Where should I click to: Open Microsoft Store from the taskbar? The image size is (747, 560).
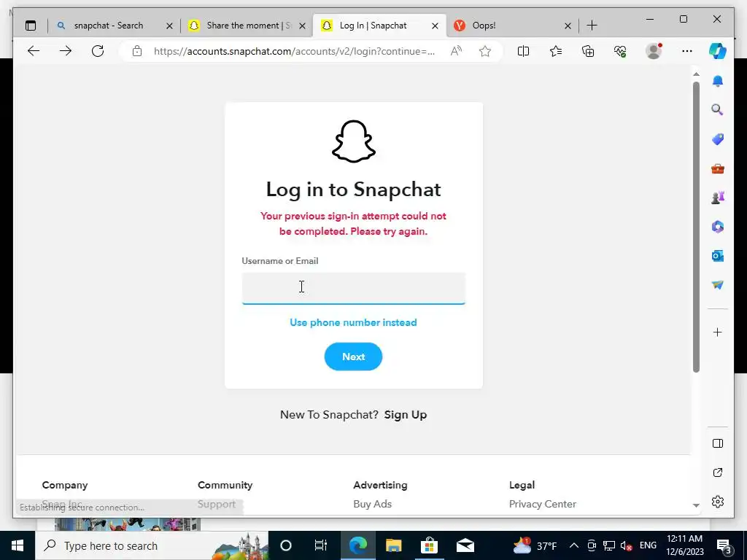(x=429, y=545)
